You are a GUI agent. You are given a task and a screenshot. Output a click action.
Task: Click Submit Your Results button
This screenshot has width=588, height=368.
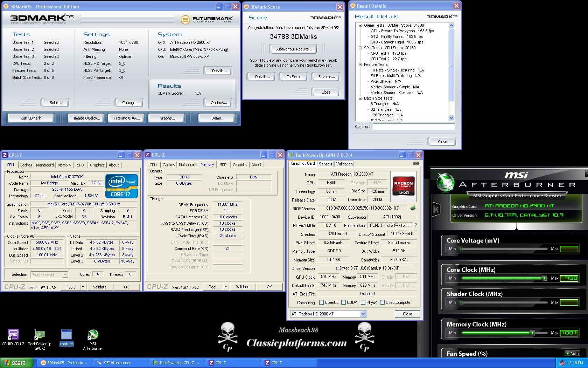tap(293, 49)
